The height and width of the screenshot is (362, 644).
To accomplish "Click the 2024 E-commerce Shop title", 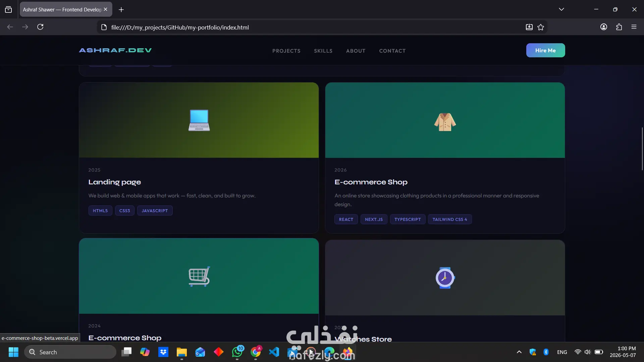I will (x=125, y=338).
